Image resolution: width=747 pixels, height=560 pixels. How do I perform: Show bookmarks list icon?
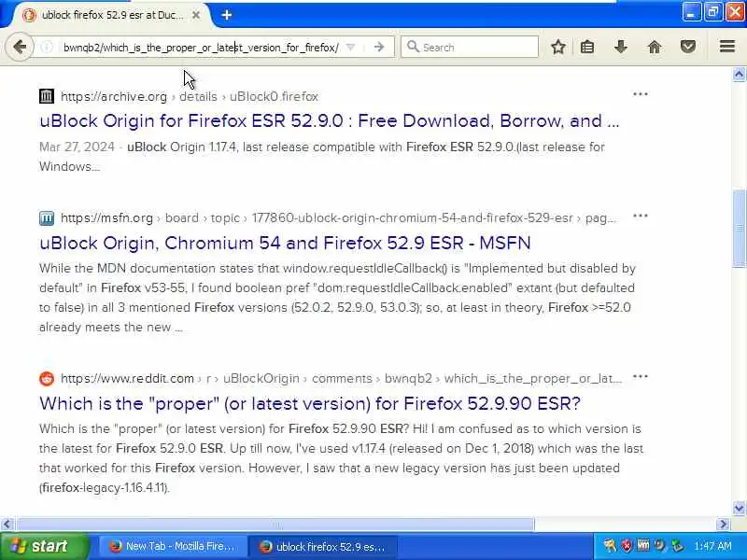coord(587,47)
